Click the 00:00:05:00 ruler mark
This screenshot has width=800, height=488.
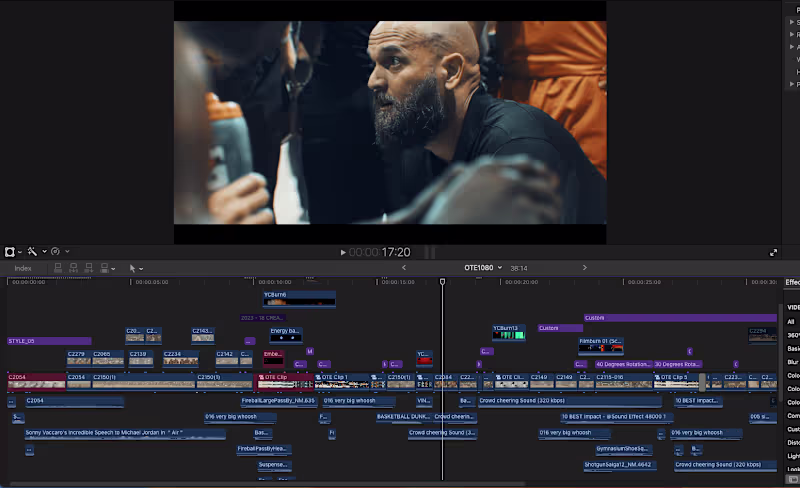(x=152, y=282)
